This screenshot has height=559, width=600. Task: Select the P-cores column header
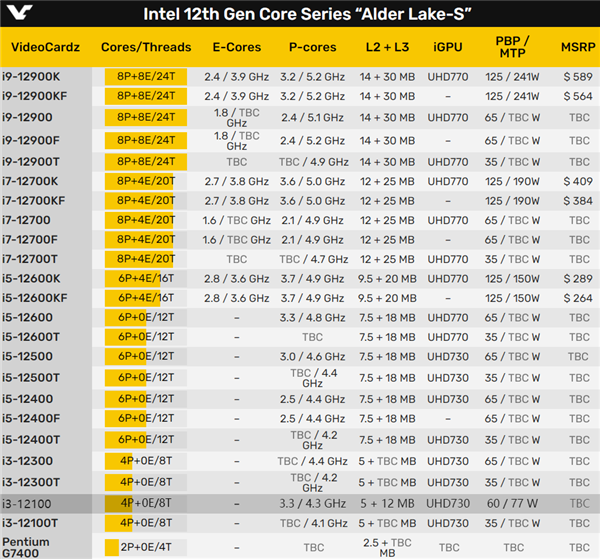click(312, 47)
